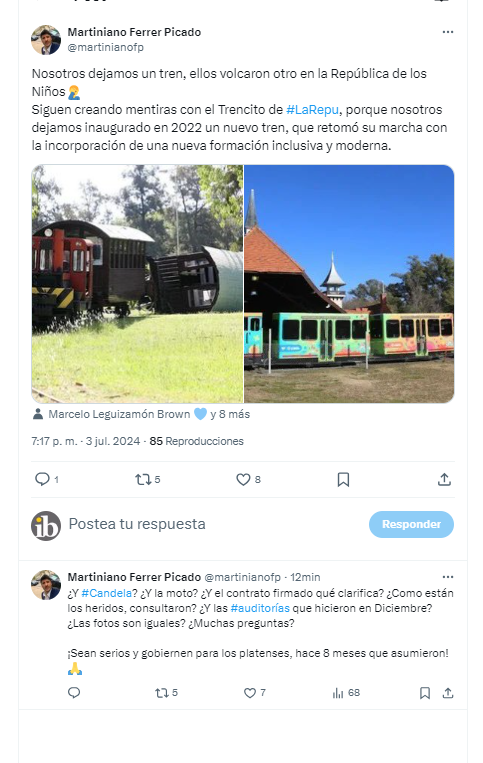
Task: Open the #LaRepu hashtag link
Action: tap(312, 109)
